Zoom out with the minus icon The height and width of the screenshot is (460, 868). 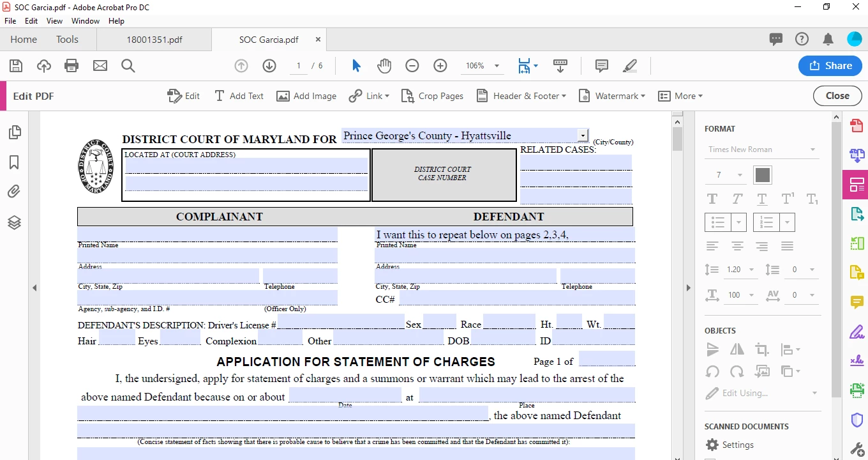[x=412, y=66]
